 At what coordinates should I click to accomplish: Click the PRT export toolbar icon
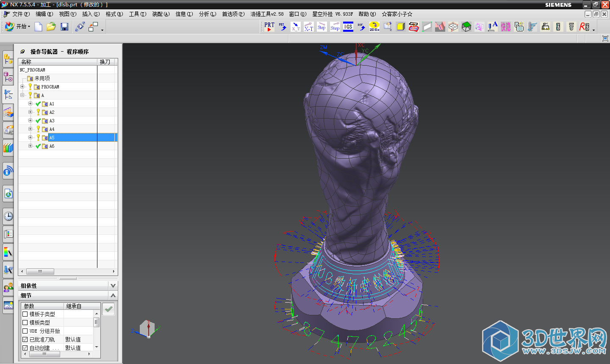(269, 27)
